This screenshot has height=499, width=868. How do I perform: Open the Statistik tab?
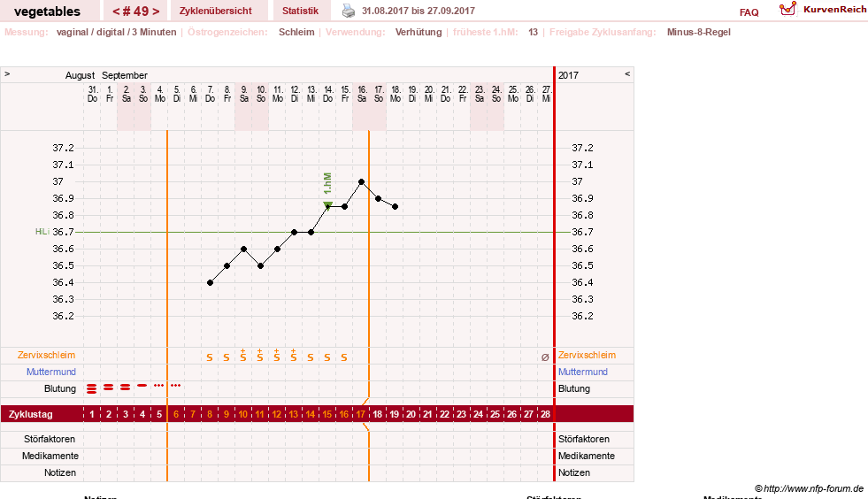tap(300, 11)
